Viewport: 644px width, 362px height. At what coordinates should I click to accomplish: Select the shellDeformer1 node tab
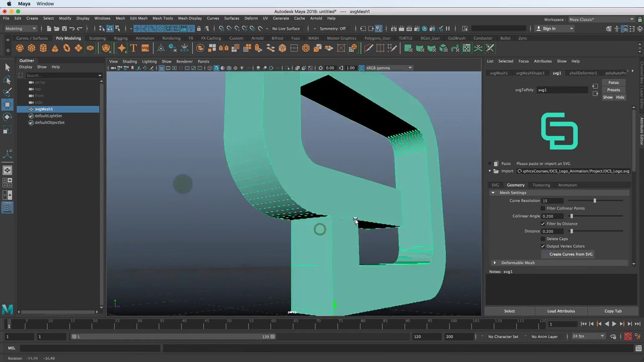pos(583,73)
